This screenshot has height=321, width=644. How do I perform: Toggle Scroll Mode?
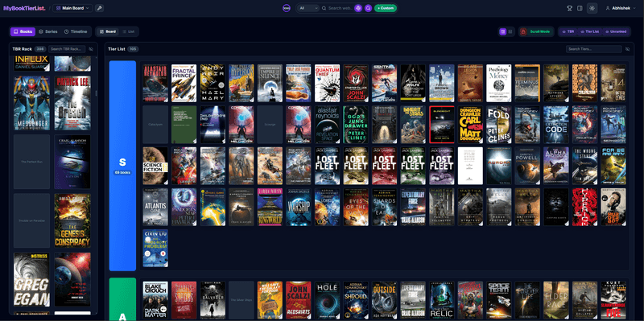tap(539, 31)
